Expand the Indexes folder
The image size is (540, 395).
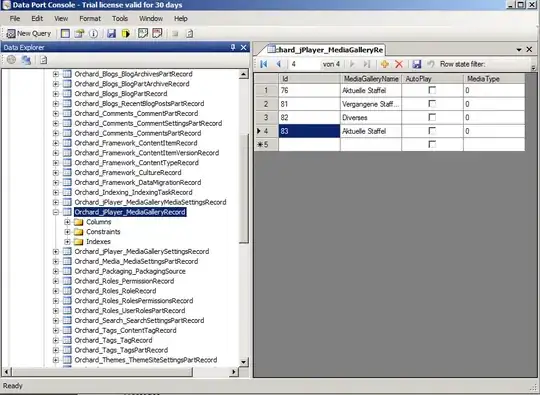(68, 242)
